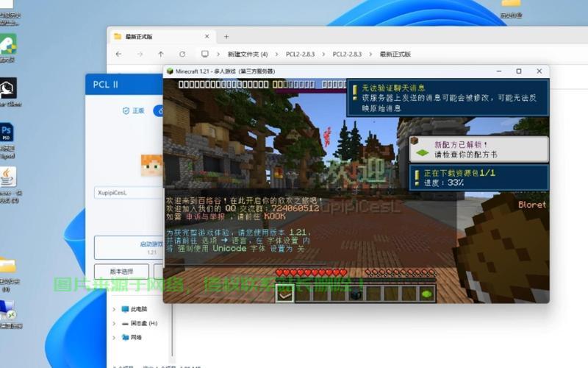
Task: Expand the chevron after the second PCL2-2.8.3 breadcrumb
Action: click(x=370, y=54)
